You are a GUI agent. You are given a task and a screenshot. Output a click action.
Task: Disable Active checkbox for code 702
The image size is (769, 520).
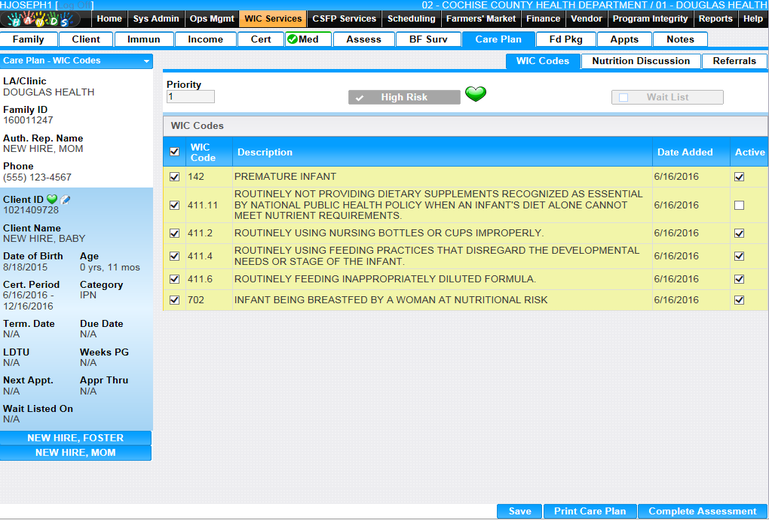tap(739, 300)
